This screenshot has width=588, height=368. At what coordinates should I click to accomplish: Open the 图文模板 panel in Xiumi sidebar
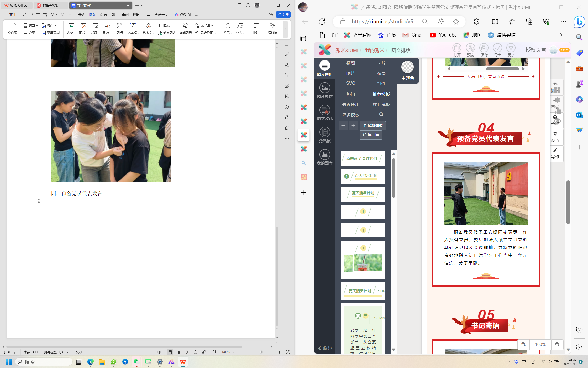point(325,68)
